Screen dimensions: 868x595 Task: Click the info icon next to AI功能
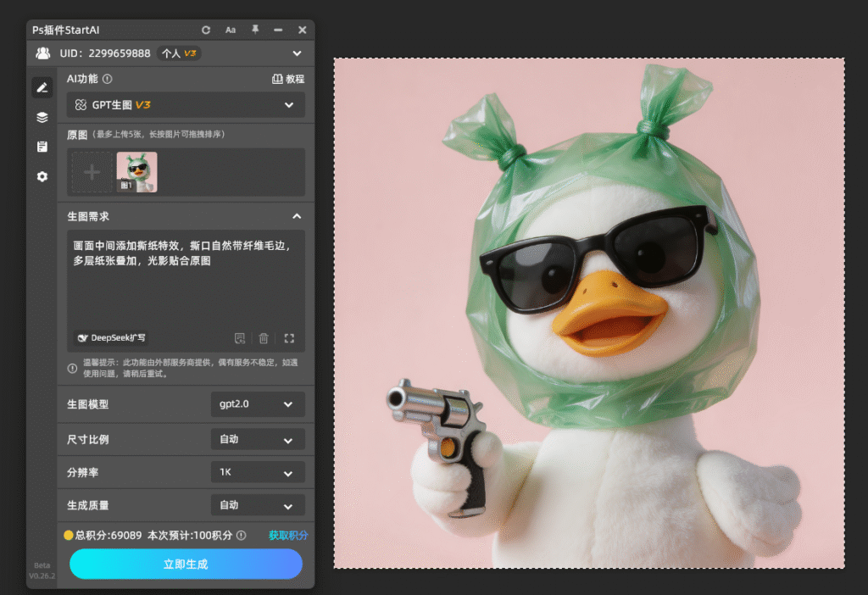[x=108, y=79]
